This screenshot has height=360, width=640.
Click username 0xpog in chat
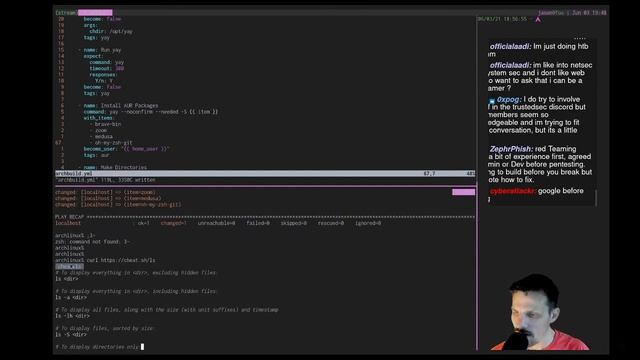[x=509, y=99]
